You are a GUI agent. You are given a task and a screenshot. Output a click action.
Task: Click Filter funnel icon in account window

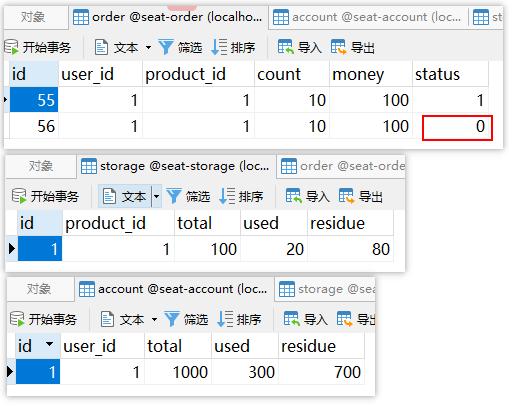click(x=172, y=319)
